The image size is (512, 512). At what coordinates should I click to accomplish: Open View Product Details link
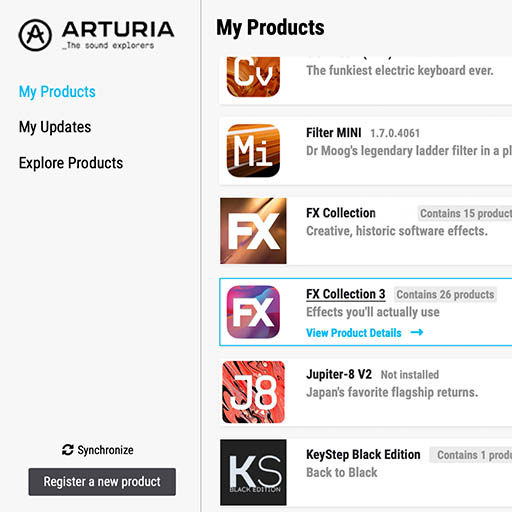[354, 333]
